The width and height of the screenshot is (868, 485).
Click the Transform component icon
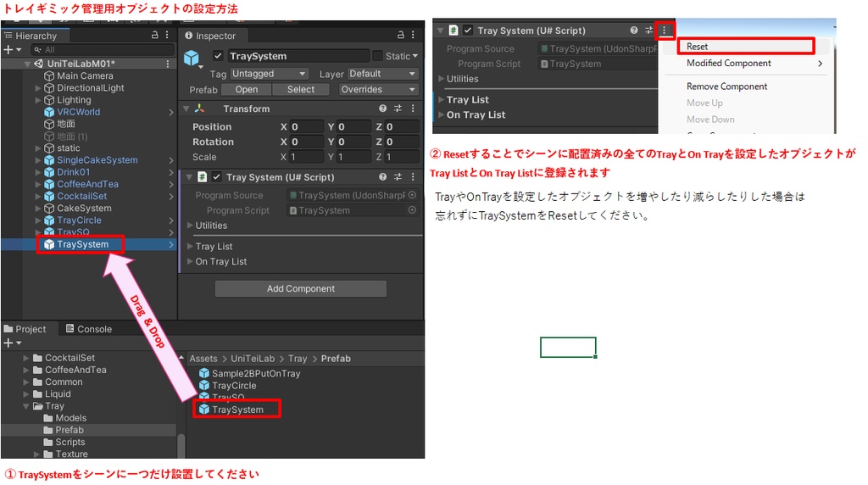click(x=200, y=109)
